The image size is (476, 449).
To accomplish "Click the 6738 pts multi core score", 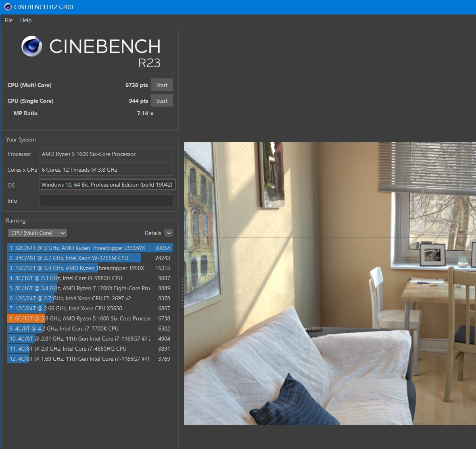I will click(x=137, y=85).
